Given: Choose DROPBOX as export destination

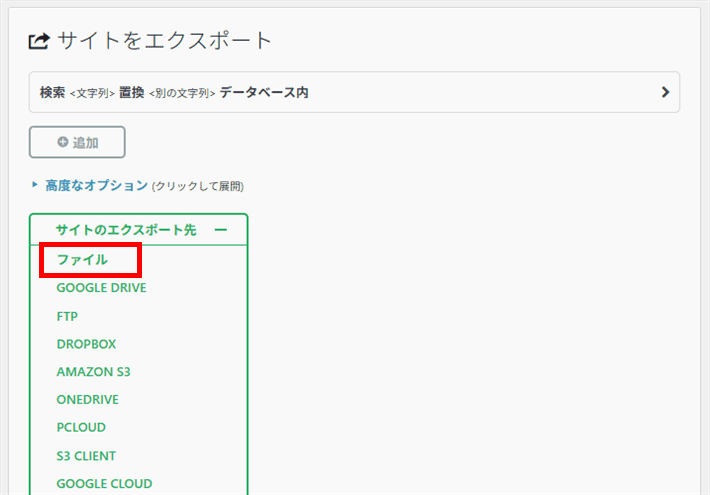Looking at the screenshot, I should tap(86, 344).
